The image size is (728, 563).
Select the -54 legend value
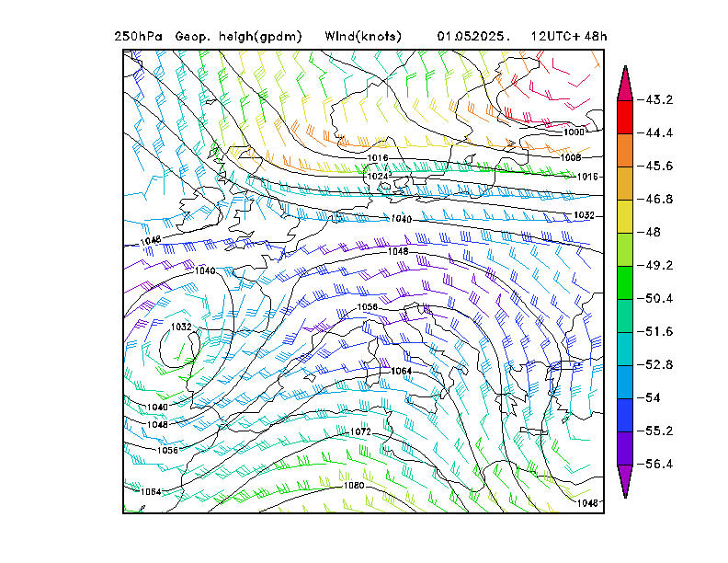[650, 397]
